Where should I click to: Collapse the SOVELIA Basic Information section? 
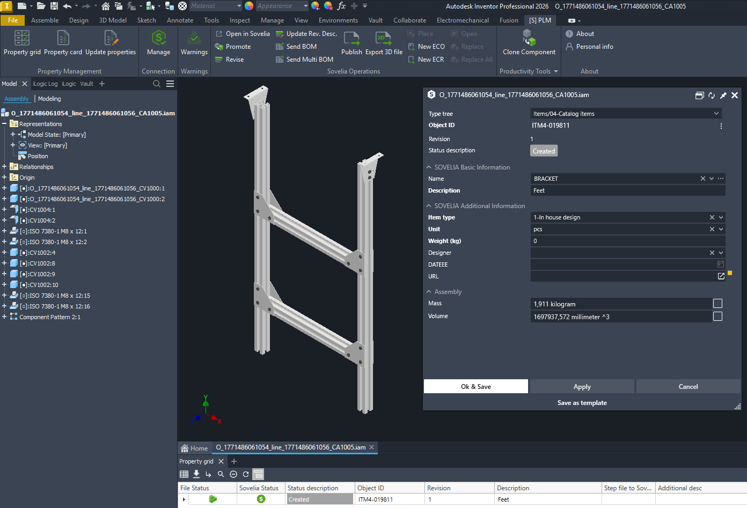tap(429, 167)
